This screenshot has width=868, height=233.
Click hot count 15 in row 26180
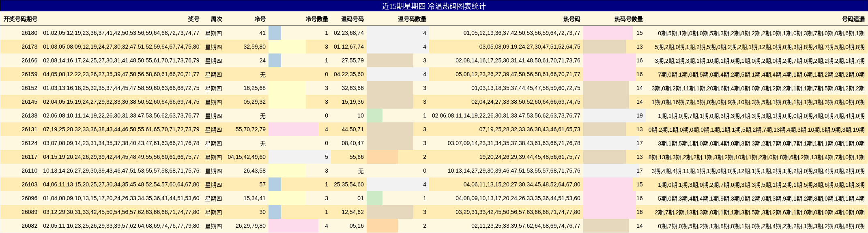(x=639, y=33)
